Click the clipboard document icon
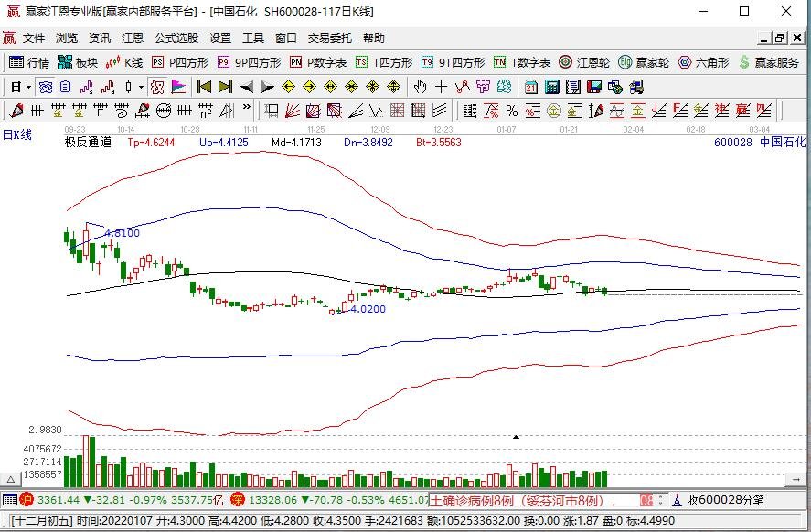The width and height of the screenshot is (811, 532). (x=65, y=87)
